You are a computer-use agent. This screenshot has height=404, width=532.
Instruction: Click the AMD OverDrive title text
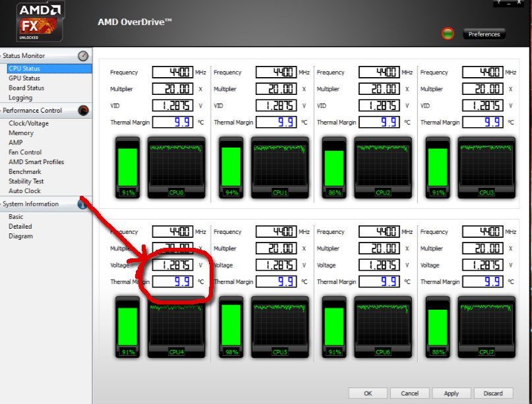(x=134, y=22)
